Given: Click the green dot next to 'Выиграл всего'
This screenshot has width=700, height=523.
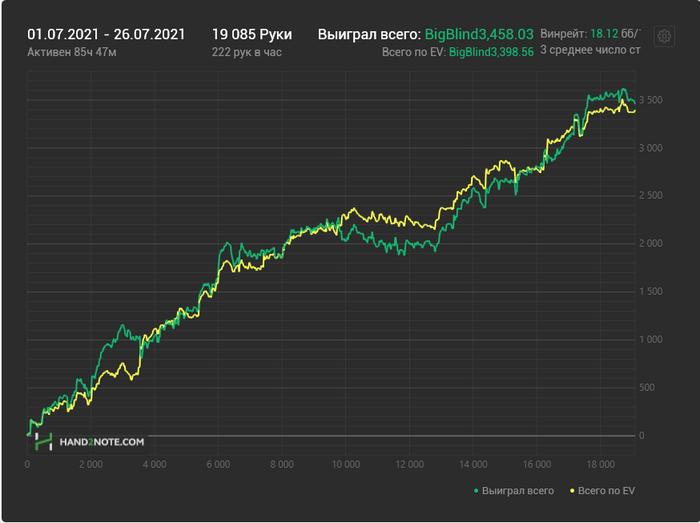Looking at the screenshot, I should pyautogui.click(x=476, y=491).
